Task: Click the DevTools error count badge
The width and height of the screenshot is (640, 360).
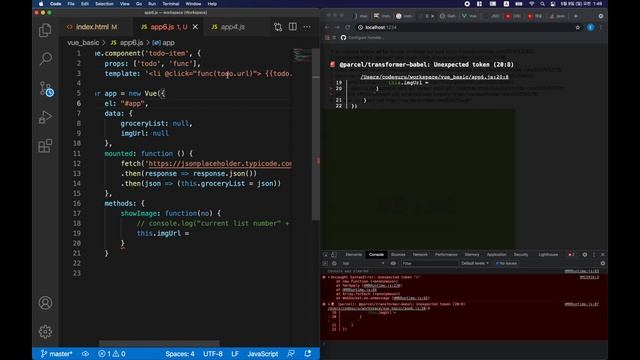Action: [x=571, y=255]
